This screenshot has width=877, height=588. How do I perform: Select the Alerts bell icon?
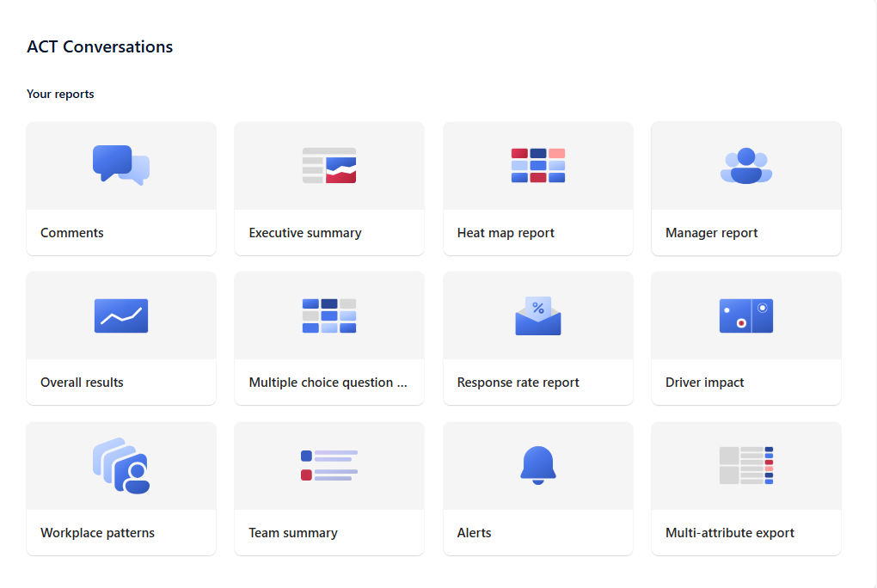pos(537,466)
